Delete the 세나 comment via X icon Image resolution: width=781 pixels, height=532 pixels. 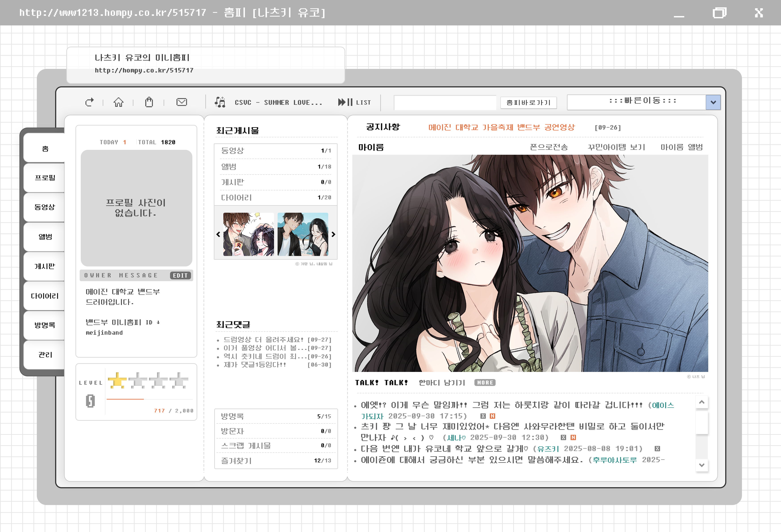coord(564,437)
